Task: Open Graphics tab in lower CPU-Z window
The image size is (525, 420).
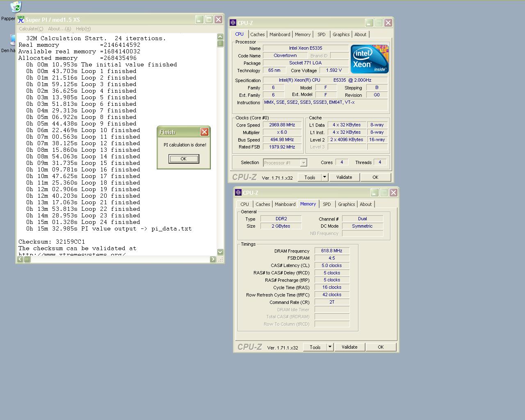Action: [x=347, y=204]
